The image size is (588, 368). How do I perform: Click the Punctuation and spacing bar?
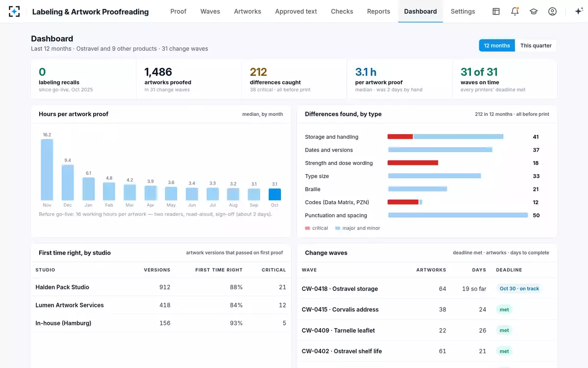pyautogui.click(x=458, y=215)
